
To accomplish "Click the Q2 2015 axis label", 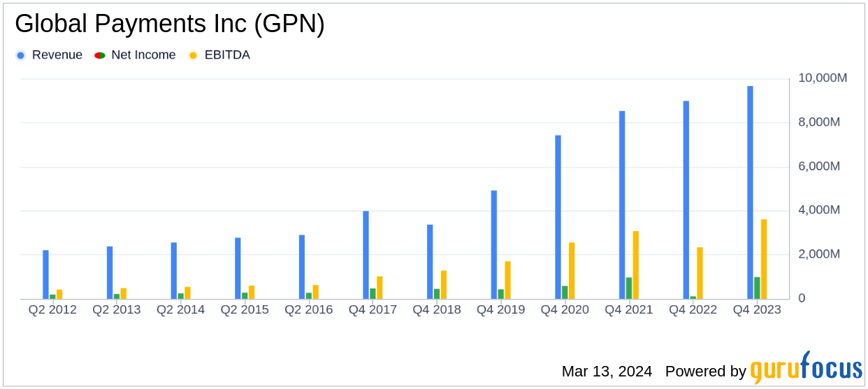I will tap(245, 309).
